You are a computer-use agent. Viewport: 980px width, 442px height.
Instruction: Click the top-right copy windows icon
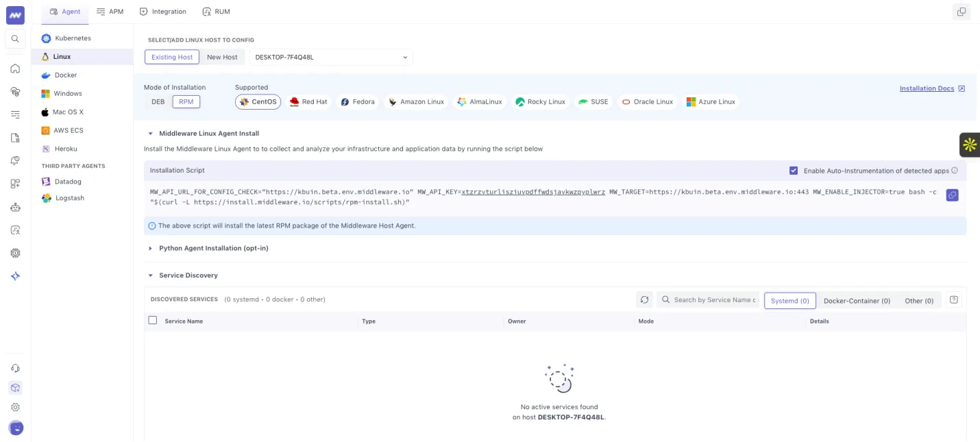point(961,12)
